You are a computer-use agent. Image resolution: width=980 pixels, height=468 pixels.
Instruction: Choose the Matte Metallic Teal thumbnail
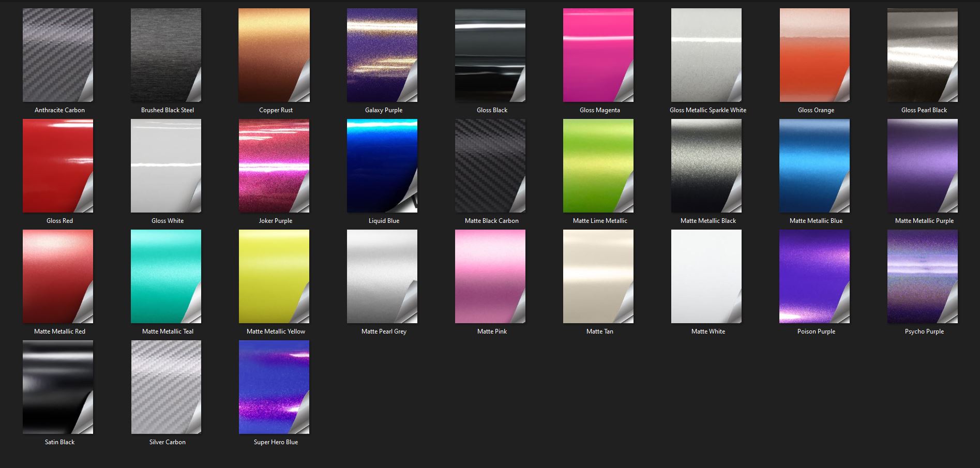click(166, 276)
